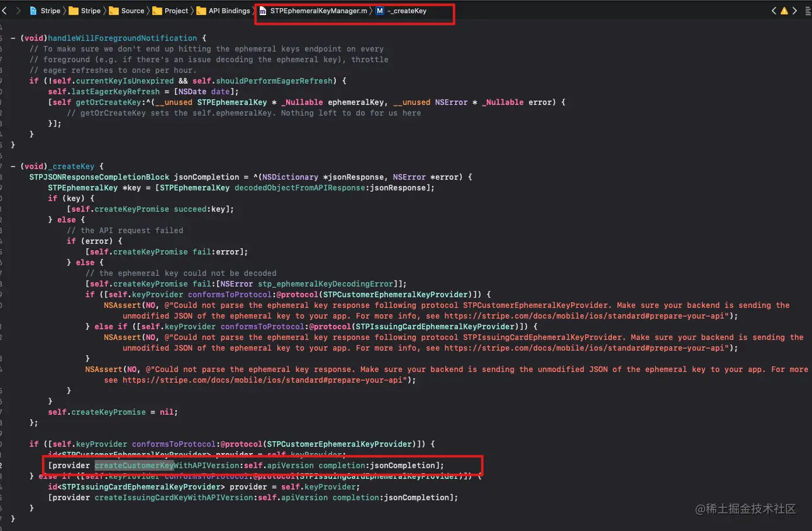Open the -_createKey method jump menu

[401, 11]
